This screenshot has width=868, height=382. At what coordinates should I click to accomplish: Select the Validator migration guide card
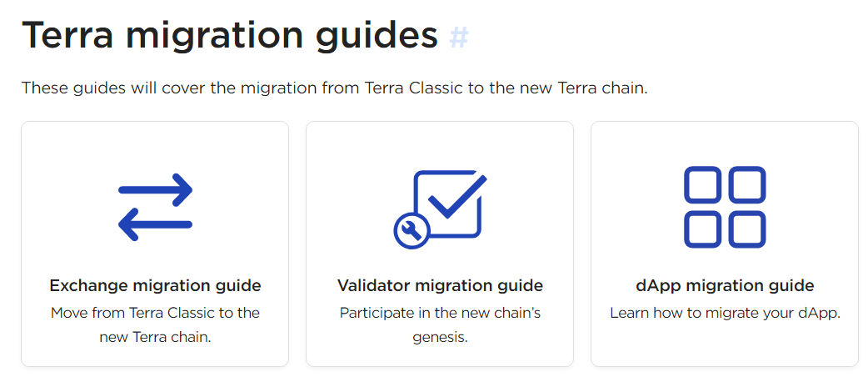point(440,244)
